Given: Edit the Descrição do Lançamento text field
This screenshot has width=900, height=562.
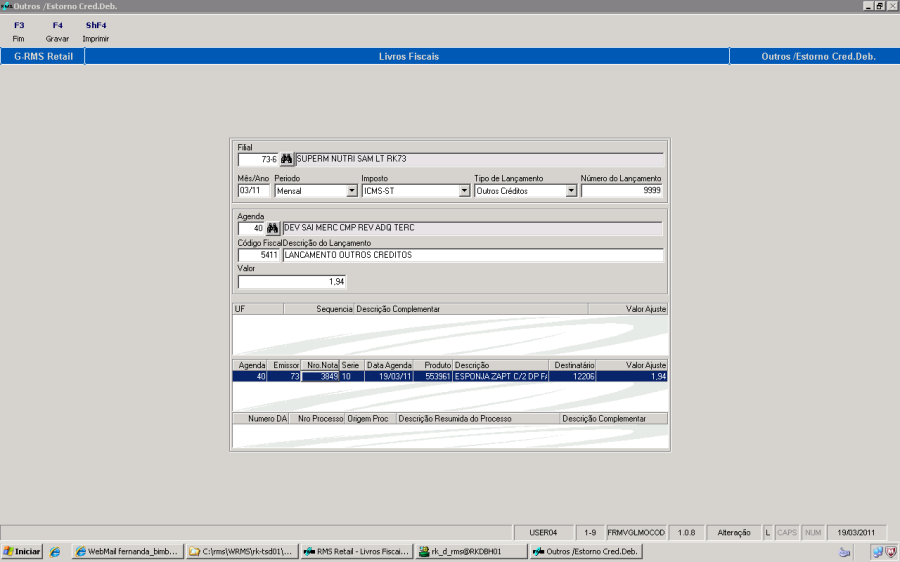Looking at the screenshot, I should [x=472, y=255].
